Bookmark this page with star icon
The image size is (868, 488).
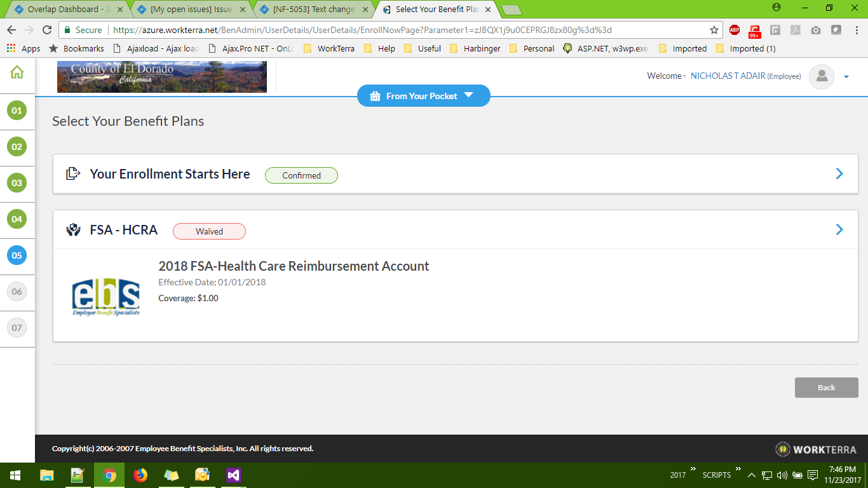tap(714, 30)
